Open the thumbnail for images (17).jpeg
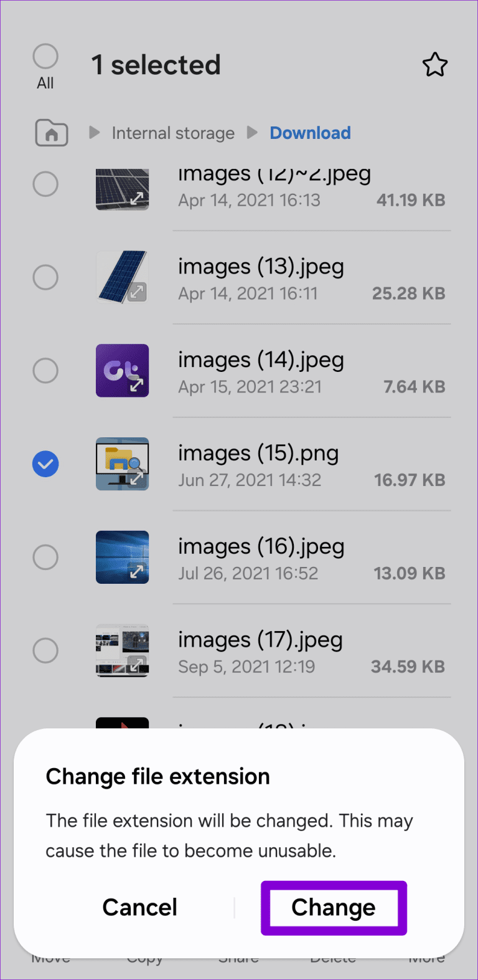This screenshot has height=980, width=478. pos(122,650)
